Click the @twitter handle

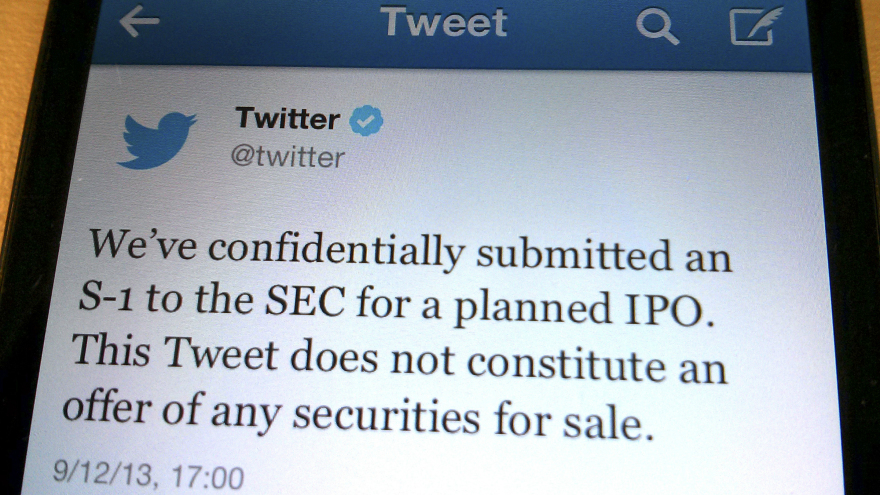pyautogui.click(x=288, y=157)
